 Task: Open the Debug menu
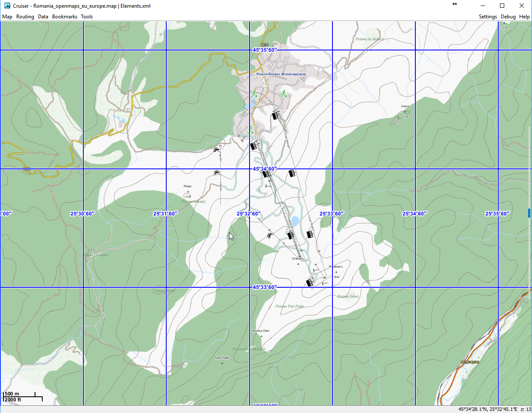[x=508, y=17]
